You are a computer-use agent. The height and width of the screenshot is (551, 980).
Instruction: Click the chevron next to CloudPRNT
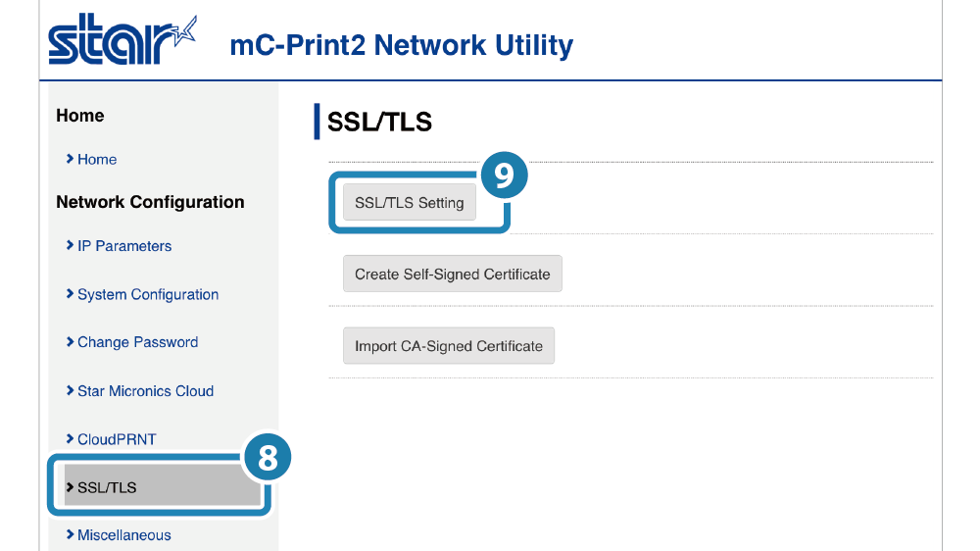coord(70,438)
